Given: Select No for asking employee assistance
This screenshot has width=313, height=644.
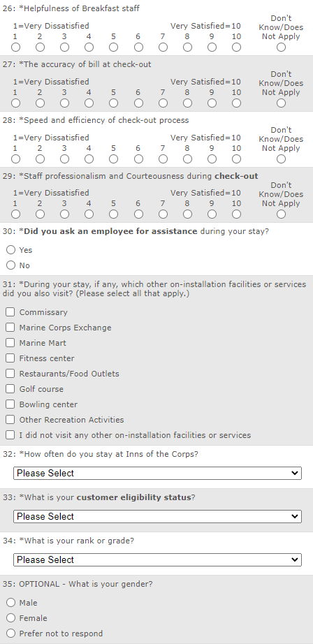Looking at the screenshot, I should tap(10, 265).
